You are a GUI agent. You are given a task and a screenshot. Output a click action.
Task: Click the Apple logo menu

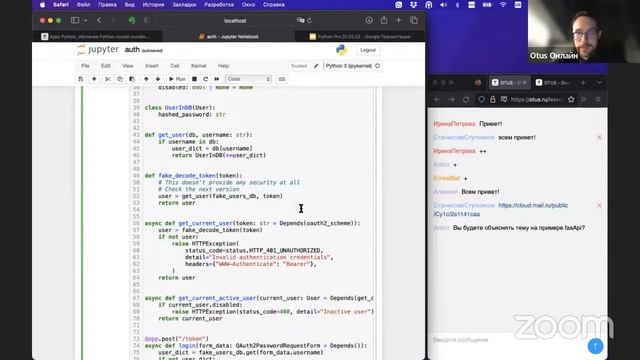coord(42,4)
